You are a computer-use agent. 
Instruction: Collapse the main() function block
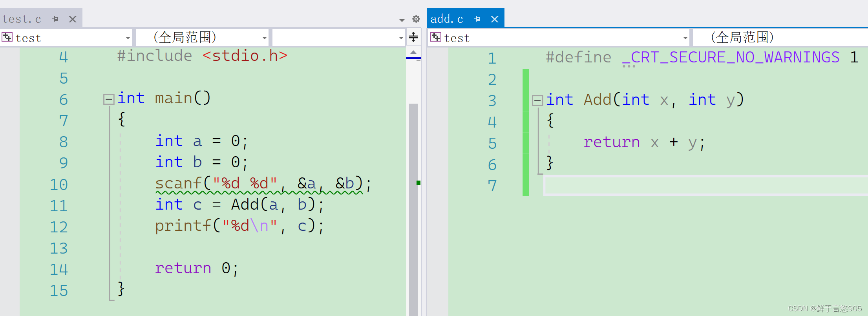109,99
